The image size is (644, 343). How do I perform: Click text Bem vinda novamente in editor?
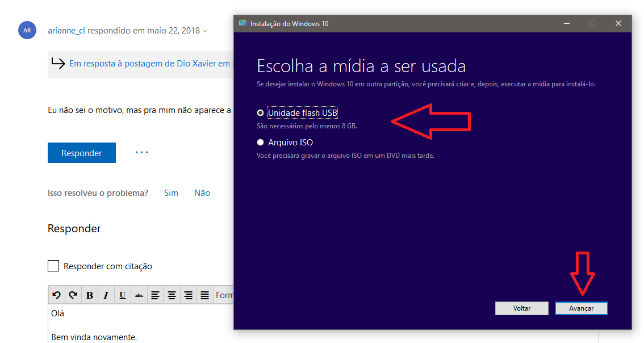coord(94,337)
